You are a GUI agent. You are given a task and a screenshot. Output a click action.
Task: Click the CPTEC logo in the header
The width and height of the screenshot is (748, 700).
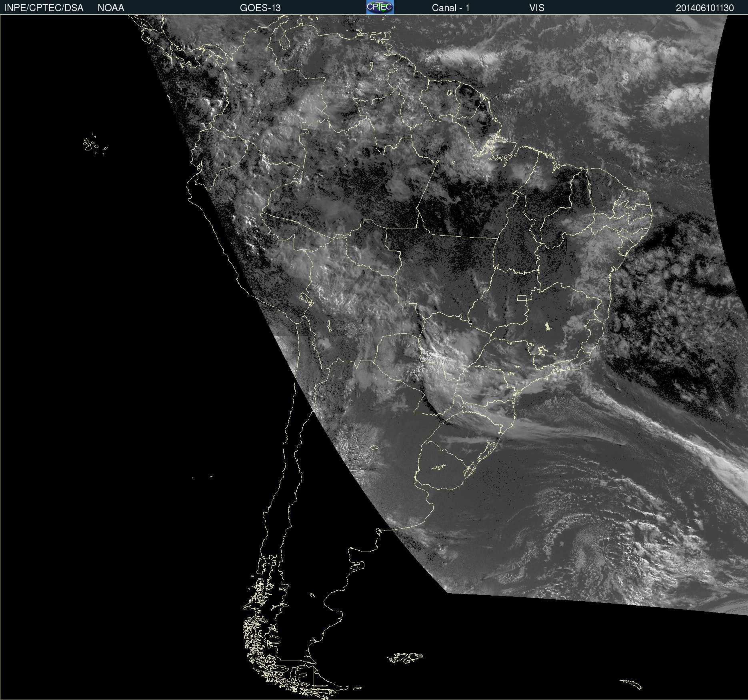pos(380,7)
